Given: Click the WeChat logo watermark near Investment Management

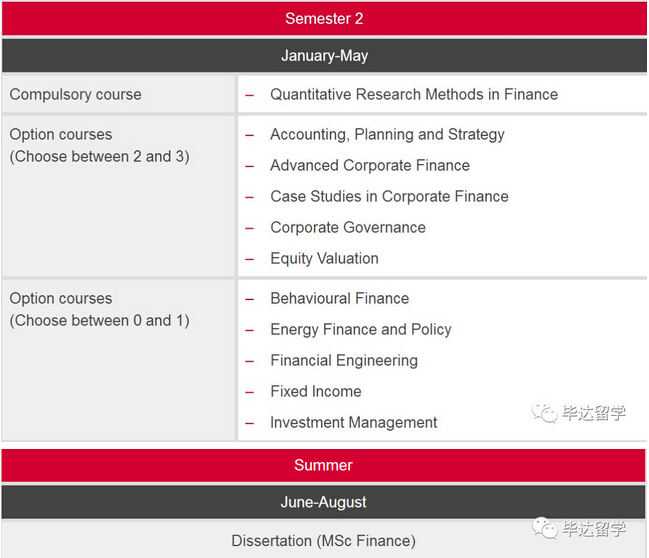Looking at the screenshot, I should (545, 412).
